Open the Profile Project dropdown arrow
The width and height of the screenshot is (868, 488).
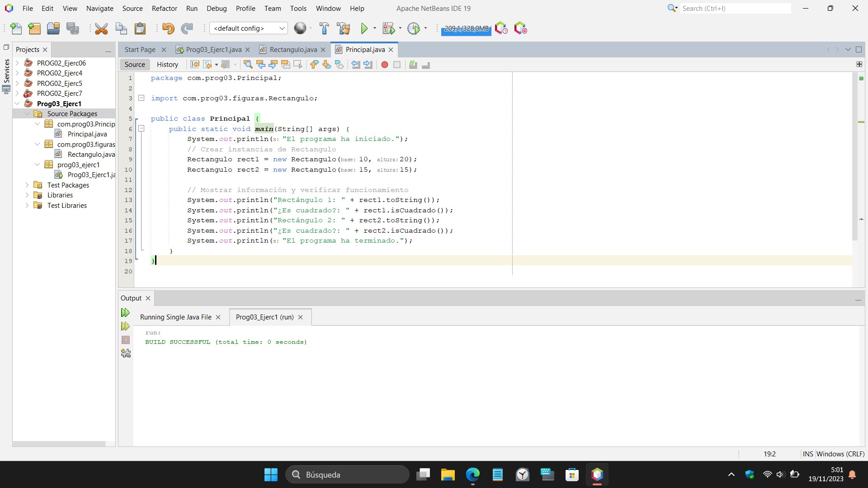click(425, 28)
